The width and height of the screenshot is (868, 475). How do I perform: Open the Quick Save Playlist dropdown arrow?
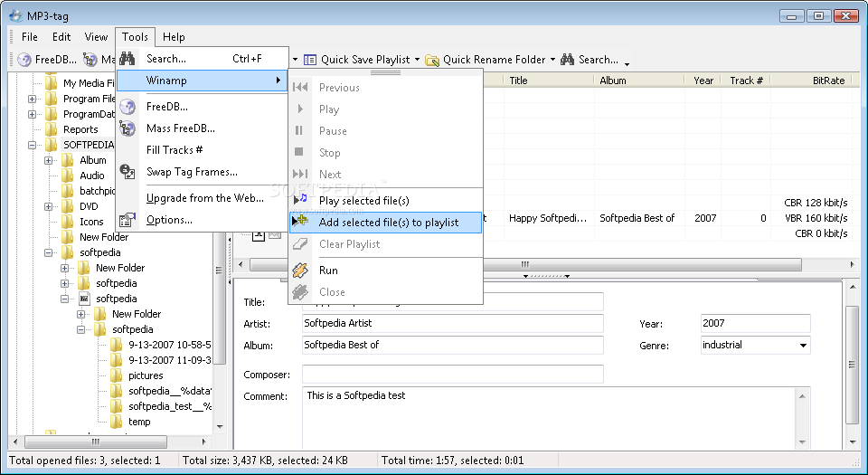(x=418, y=60)
